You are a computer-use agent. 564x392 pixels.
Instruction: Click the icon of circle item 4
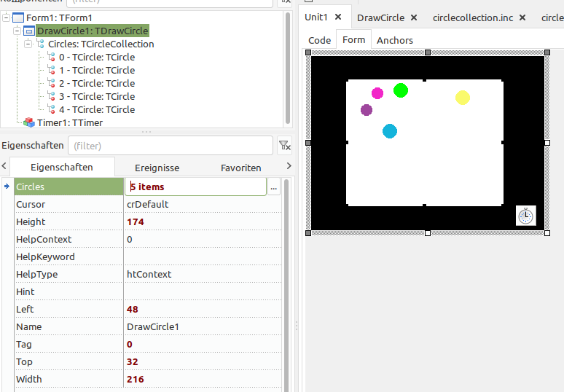(51, 109)
